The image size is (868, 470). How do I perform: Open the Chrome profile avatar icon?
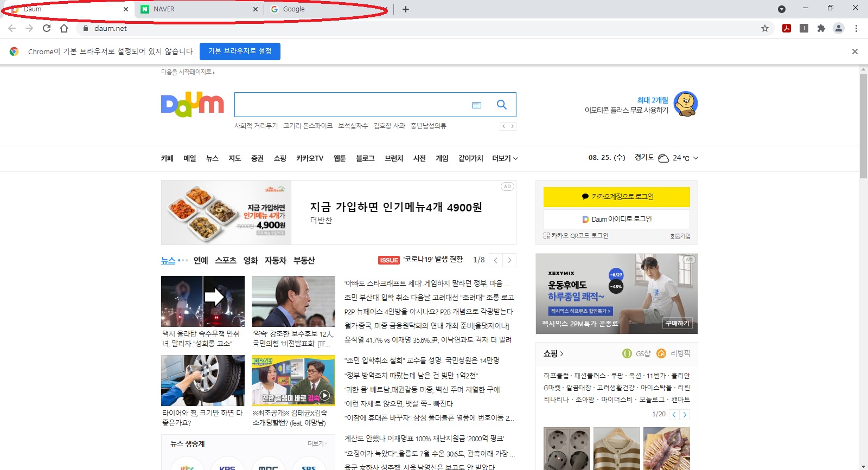point(839,28)
